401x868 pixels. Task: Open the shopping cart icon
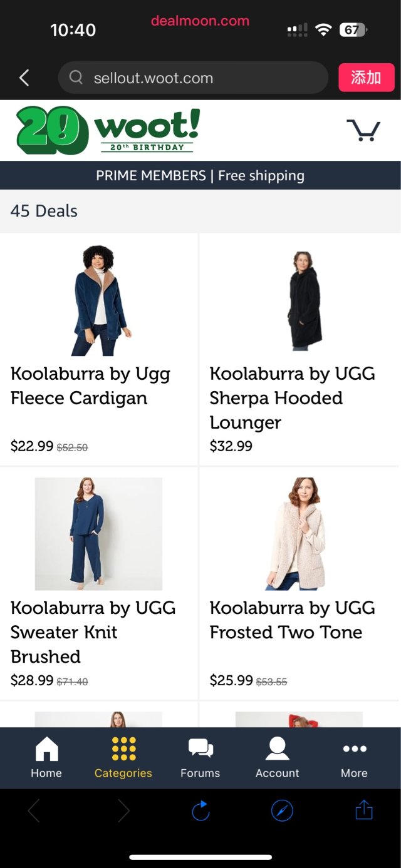(363, 131)
